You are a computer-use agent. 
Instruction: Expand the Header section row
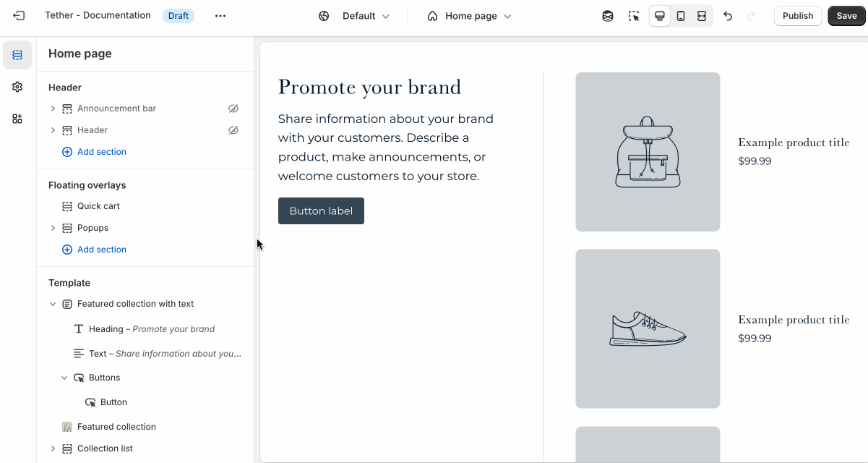coord(53,130)
